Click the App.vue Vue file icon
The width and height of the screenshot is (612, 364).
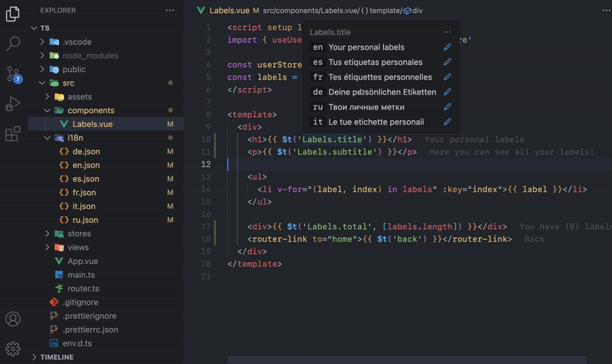(x=59, y=261)
